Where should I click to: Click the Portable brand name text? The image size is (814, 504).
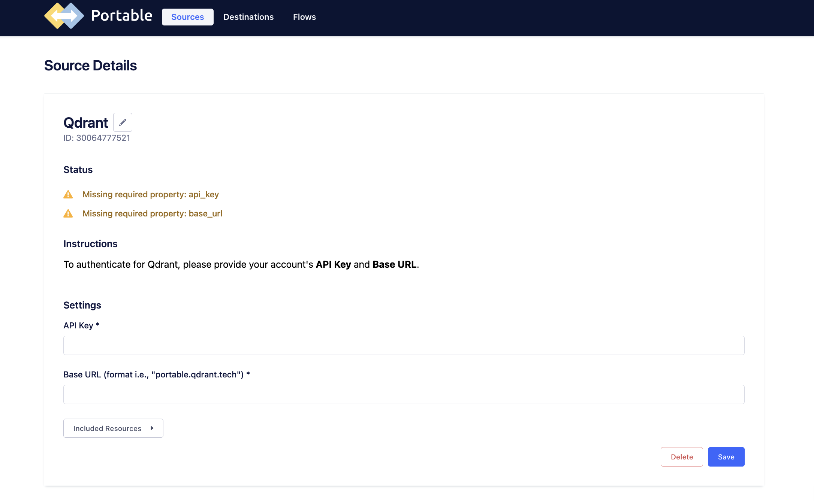tap(122, 16)
